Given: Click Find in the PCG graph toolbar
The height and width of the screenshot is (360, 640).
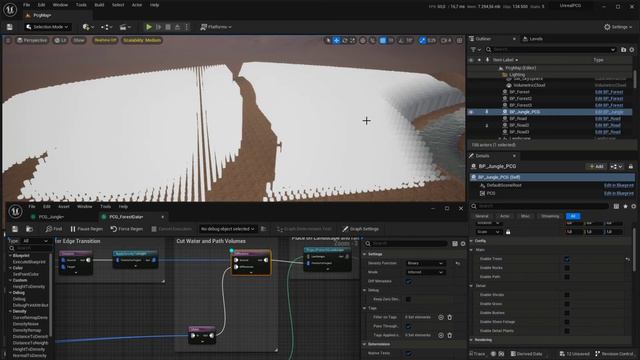Looking at the screenshot, I should [54, 229].
